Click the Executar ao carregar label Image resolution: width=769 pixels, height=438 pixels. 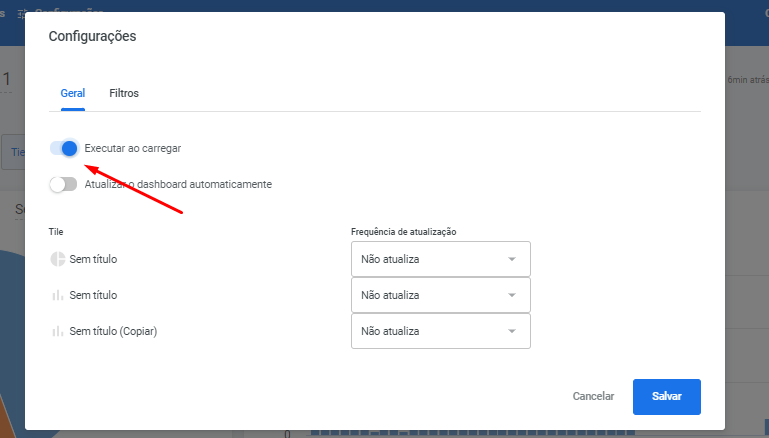(132, 148)
